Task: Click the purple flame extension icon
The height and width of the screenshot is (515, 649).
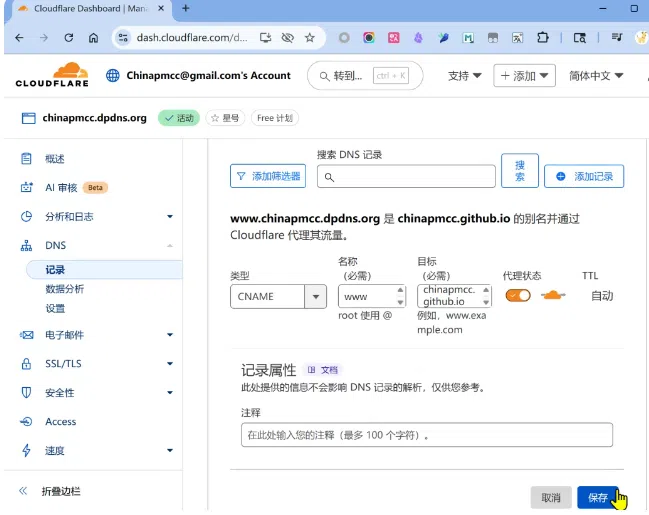Action: click(418, 38)
